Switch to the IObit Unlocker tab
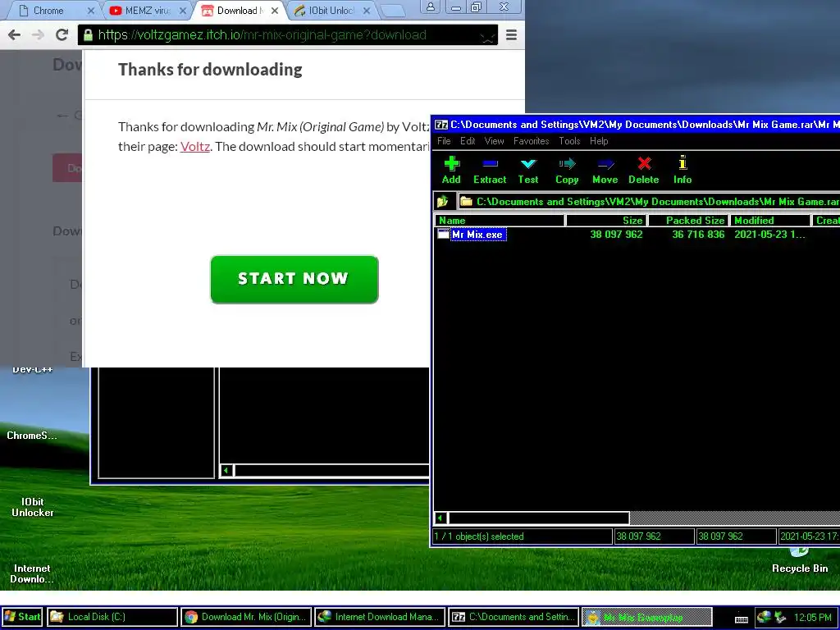The image size is (840, 630). 331,11
